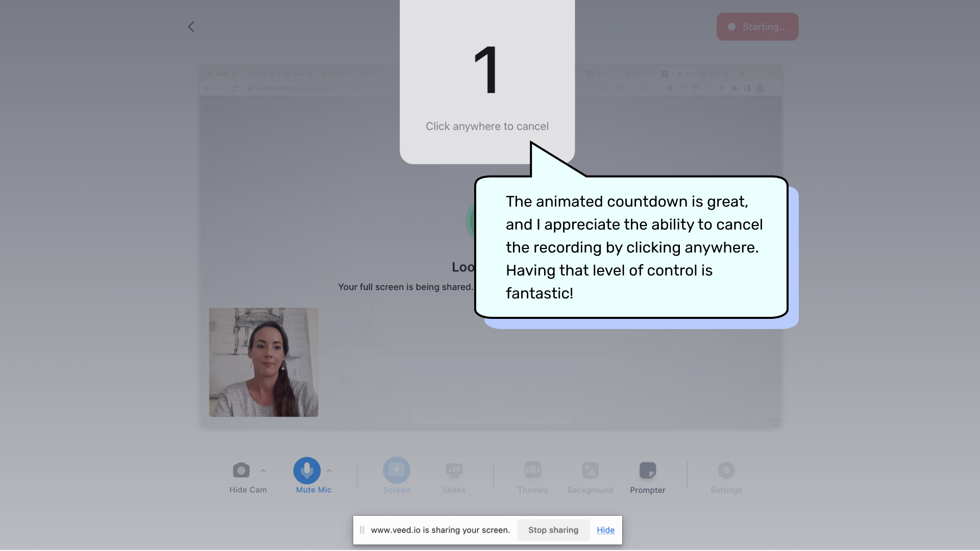Click the red Starting record button
The width and height of the screenshot is (980, 551).
[757, 27]
